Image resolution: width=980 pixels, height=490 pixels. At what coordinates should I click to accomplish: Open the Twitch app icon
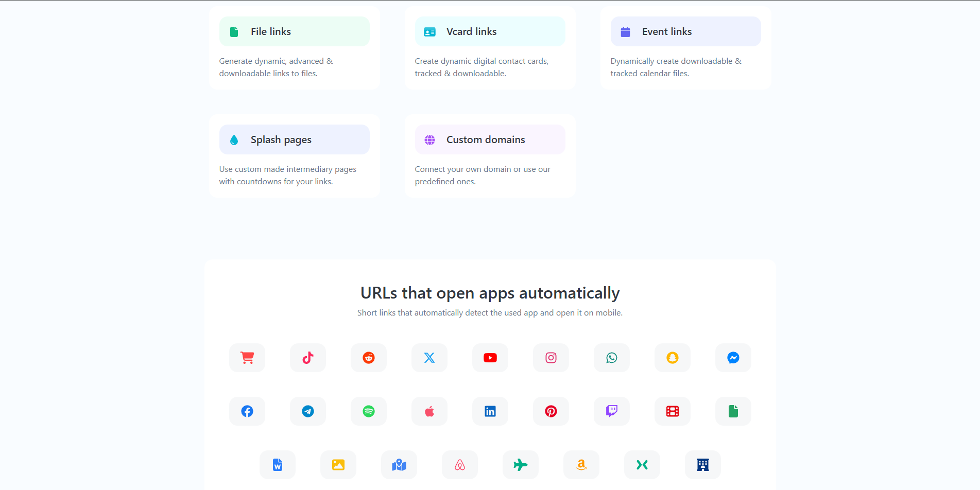(612, 411)
